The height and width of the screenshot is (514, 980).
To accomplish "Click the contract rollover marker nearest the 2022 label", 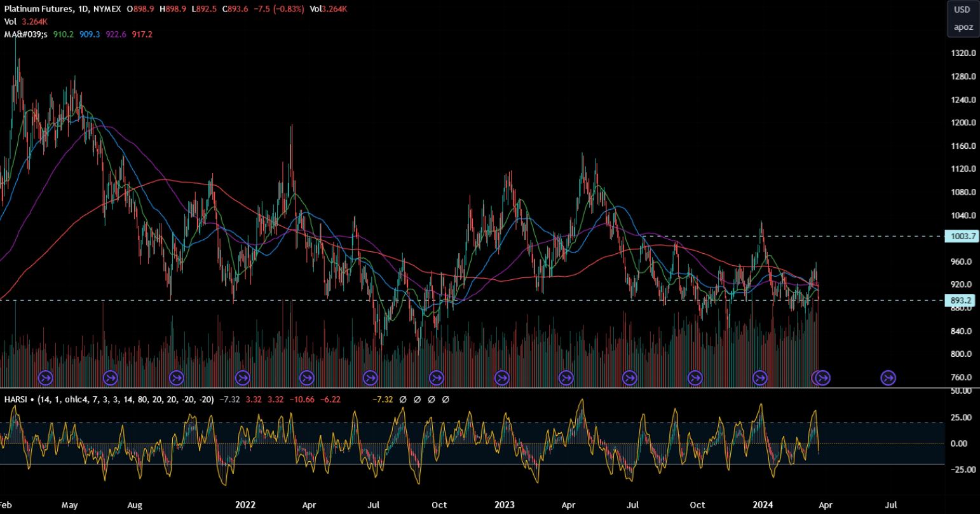I will [242, 379].
